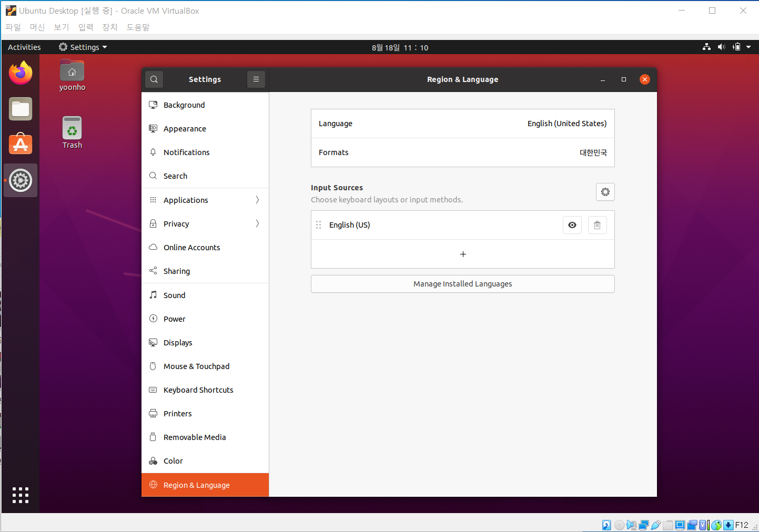Click the Sound music note icon
Image resolution: width=759 pixels, height=532 pixels.
pos(153,295)
